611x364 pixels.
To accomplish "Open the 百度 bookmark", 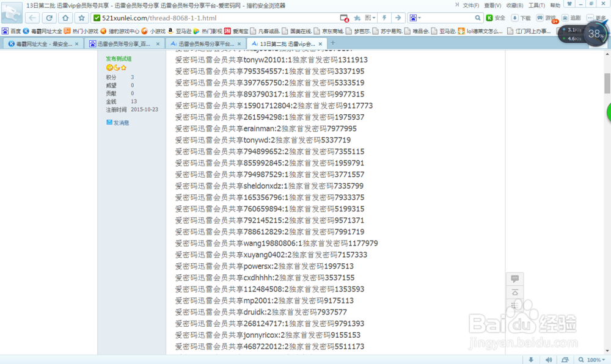I will coord(11,31).
